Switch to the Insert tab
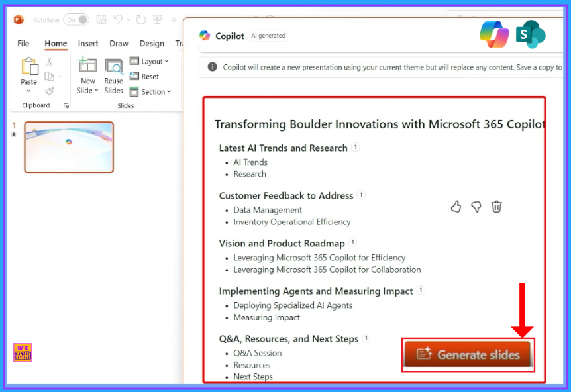571x392 pixels. tap(88, 43)
